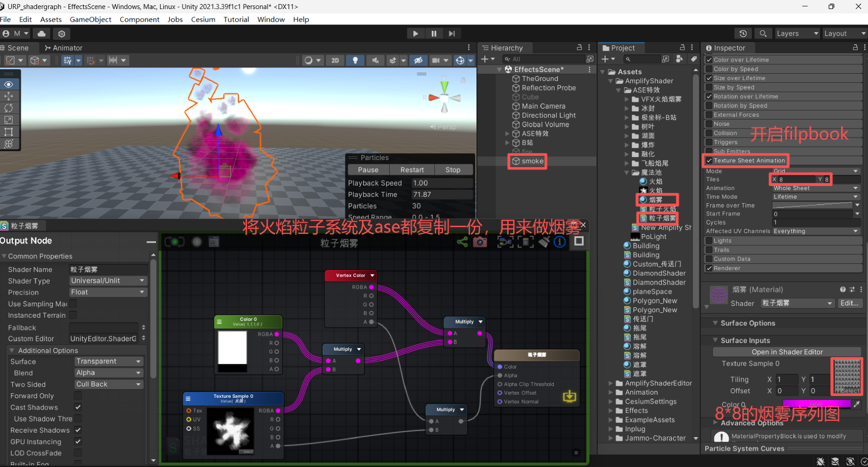
Task: Open the cloud services icon
Action: [42, 33]
